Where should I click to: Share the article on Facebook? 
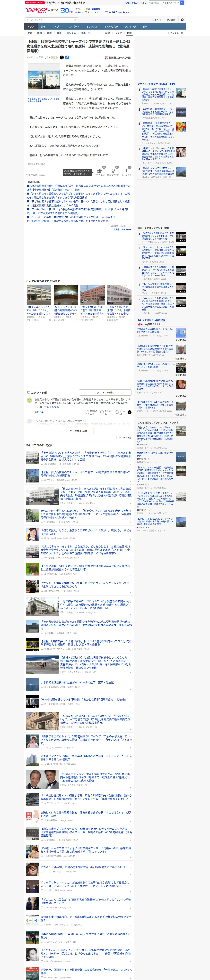pos(67,57)
